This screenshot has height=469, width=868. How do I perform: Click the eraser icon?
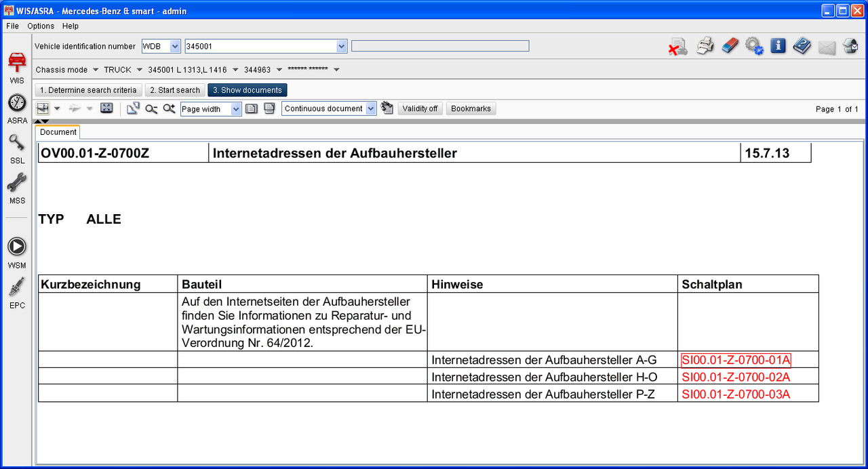pos(730,46)
